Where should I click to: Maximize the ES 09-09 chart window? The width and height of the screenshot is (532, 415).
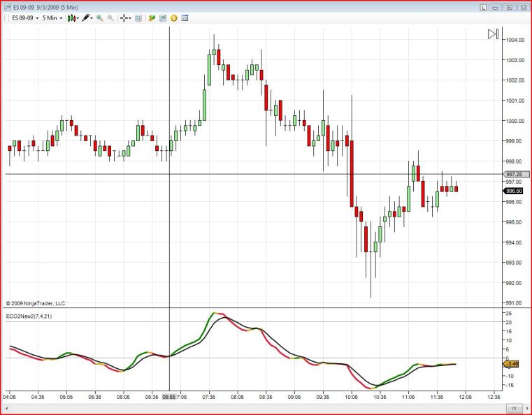click(509, 7)
